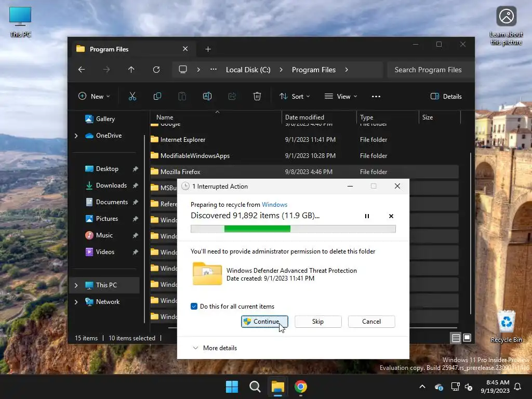Click the Program Files breadcrumb
The image size is (532, 399).
tap(313, 70)
